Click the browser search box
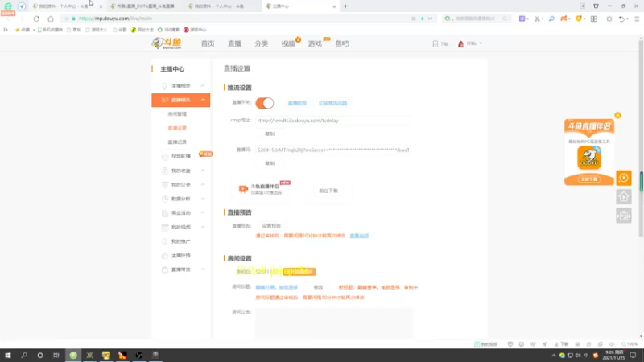The width and height of the screenshot is (644, 362). [477, 19]
